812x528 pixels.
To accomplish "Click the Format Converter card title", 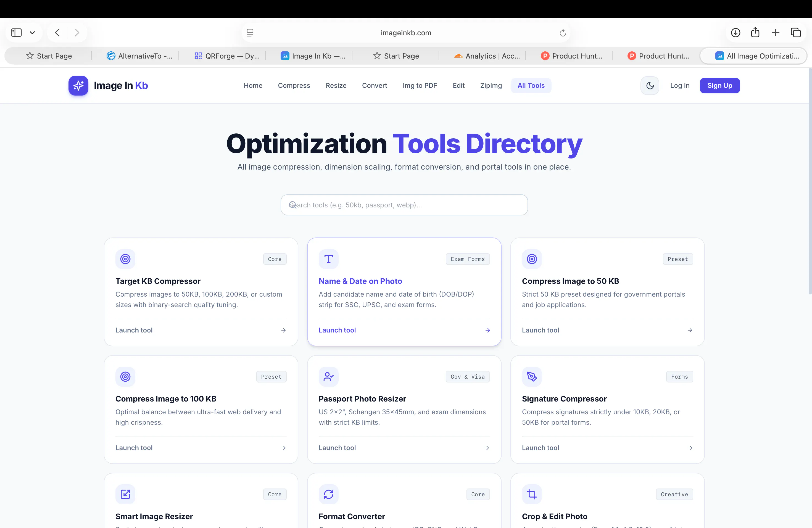I will [x=351, y=517].
